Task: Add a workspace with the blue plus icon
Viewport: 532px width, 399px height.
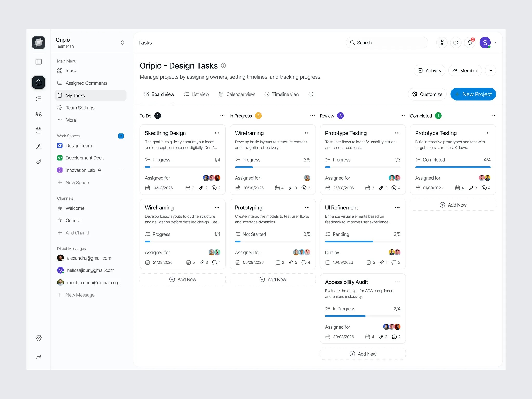Action: (x=121, y=136)
